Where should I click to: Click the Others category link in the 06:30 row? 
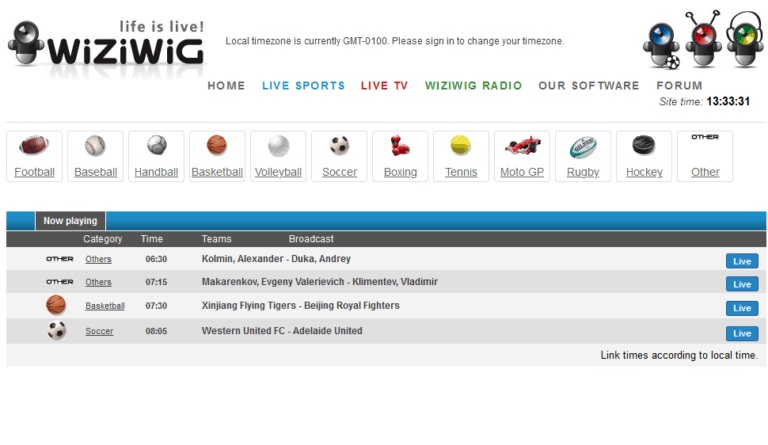coord(98,259)
